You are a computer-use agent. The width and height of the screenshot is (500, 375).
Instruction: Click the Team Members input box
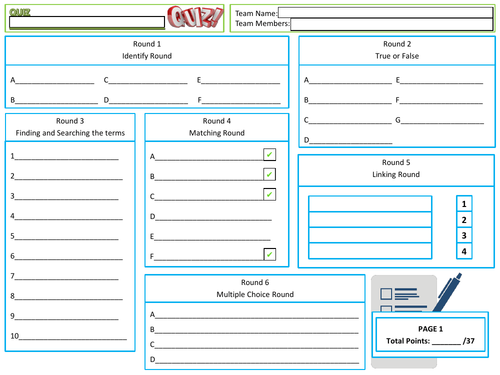click(392, 24)
